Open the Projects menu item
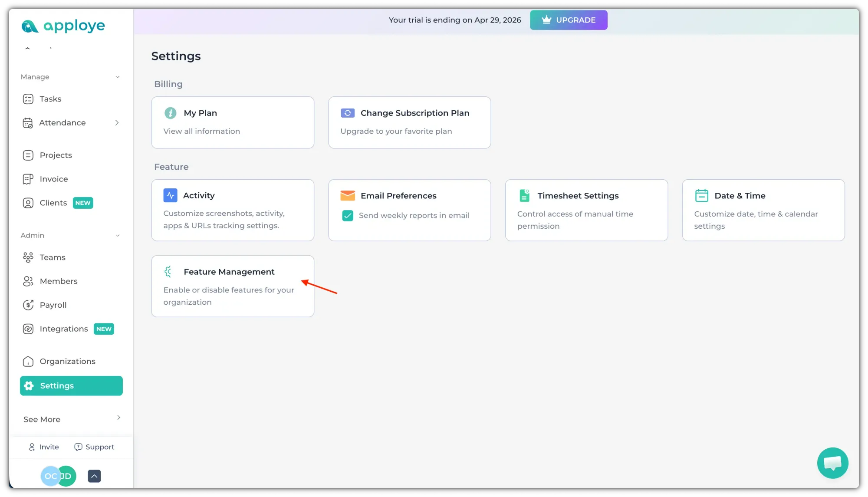This screenshot has height=497, width=868. [x=56, y=155]
